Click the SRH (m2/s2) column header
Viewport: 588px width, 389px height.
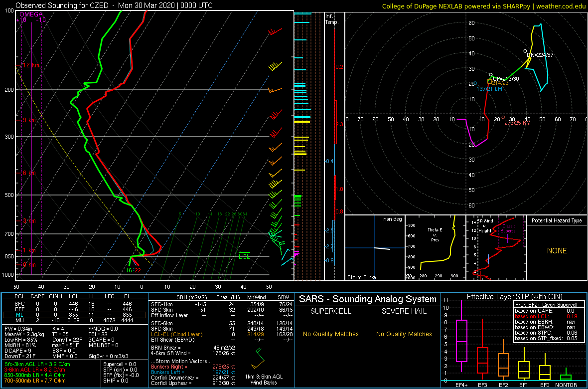[x=191, y=297]
